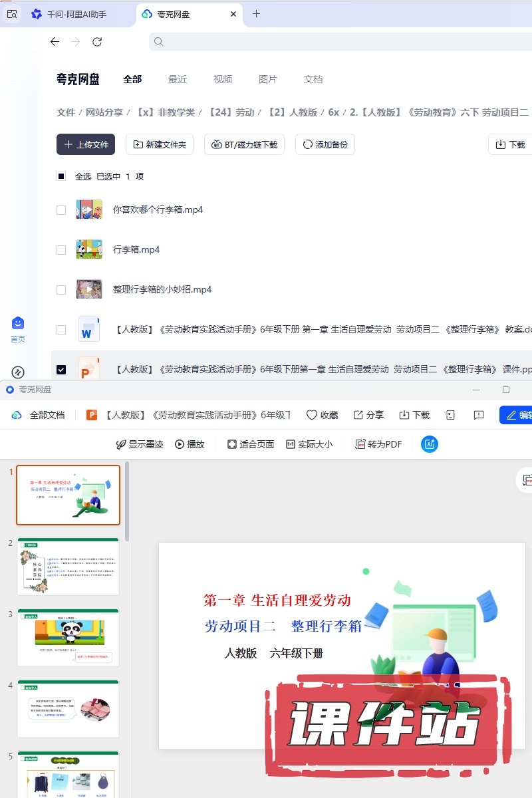Click the browser refresh icon
This screenshot has height=798, width=532.
(x=97, y=42)
